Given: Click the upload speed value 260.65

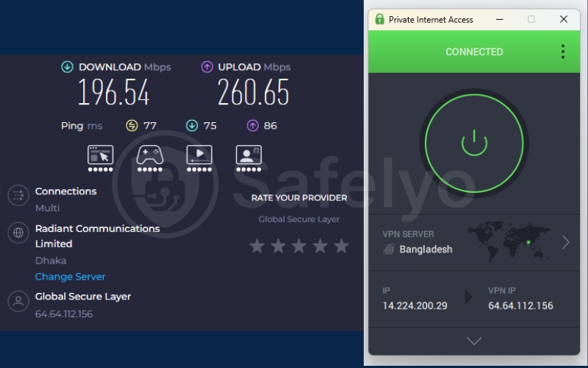Looking at the screenshot, I should click(x=254, y=92).
